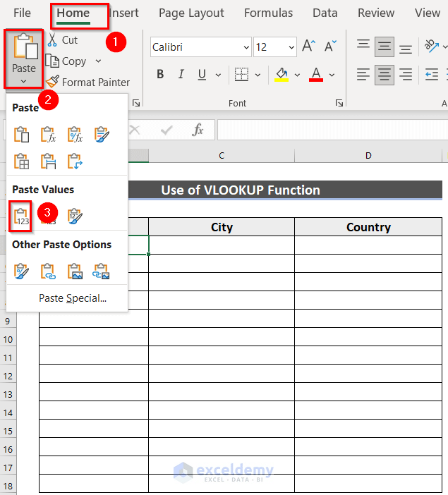Align text left

coord(363,75)
